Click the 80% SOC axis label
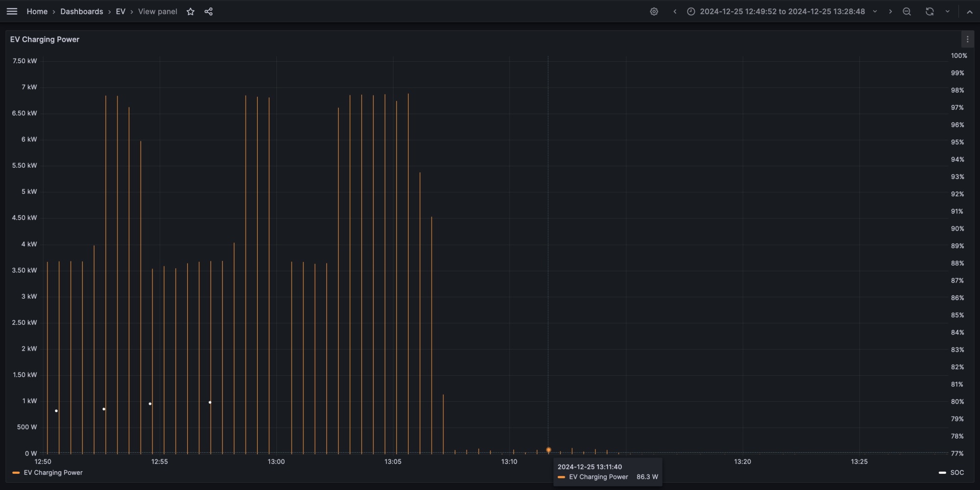 [957, 401]
